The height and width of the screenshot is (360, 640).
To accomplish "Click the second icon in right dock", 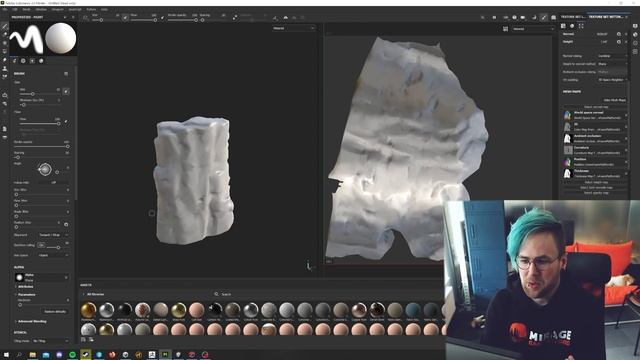I will click(x=635, y=35).
